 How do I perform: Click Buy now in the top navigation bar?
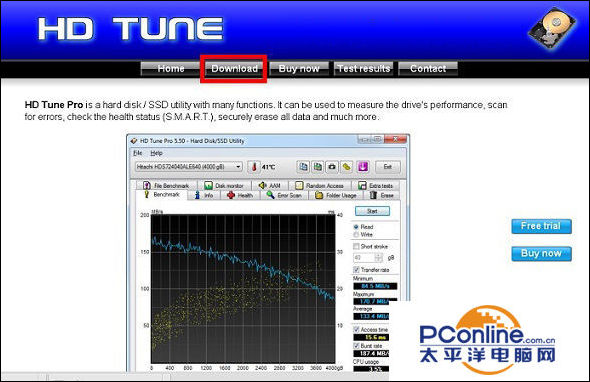[x=299, y=68]
